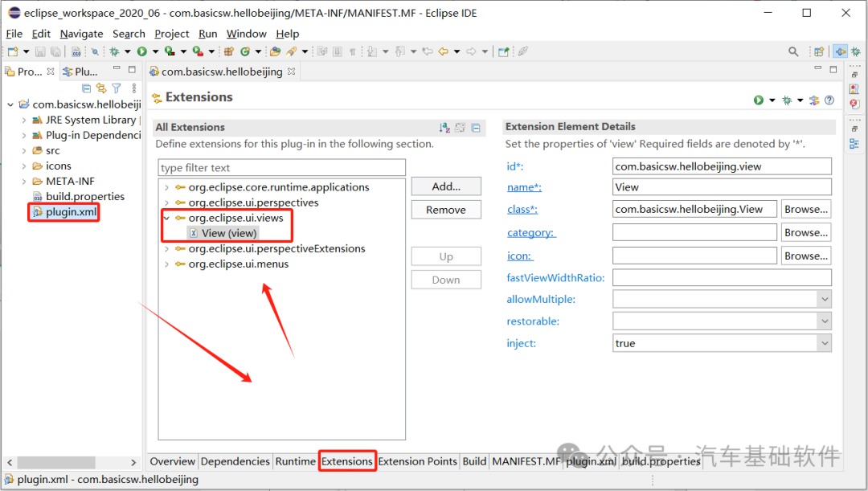Click the New Java Package icon

point(228,51)
